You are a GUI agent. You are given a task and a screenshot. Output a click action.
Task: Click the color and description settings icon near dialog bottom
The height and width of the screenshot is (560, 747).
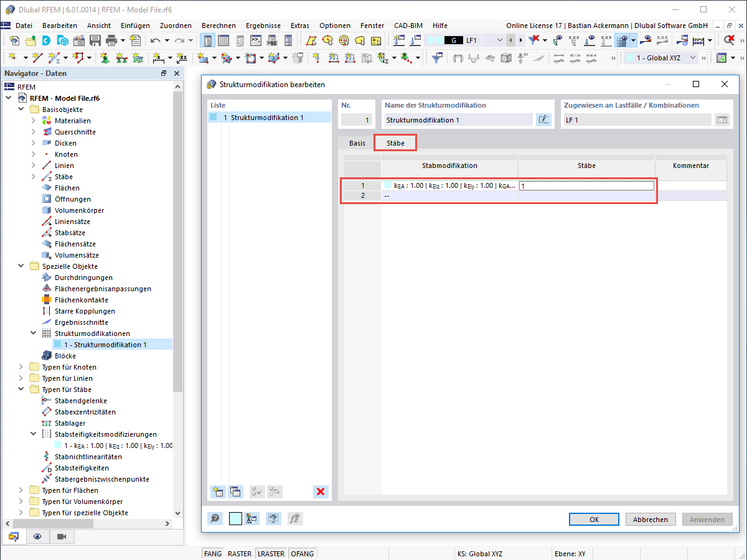(x=251, y=518)
